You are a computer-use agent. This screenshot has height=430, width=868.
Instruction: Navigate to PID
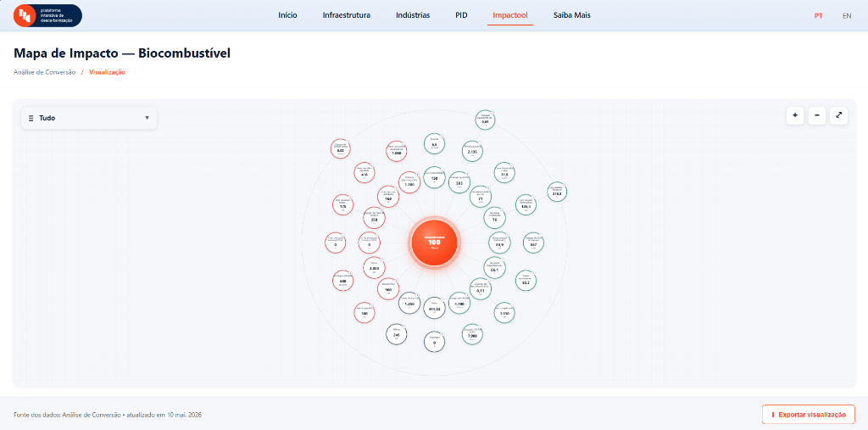coord(461,15)
